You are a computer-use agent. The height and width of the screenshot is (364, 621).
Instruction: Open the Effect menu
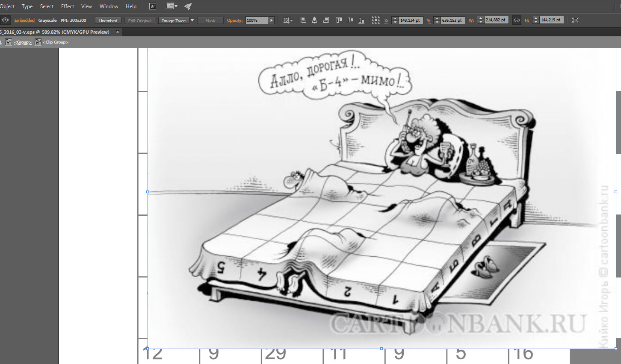point(68,6)
